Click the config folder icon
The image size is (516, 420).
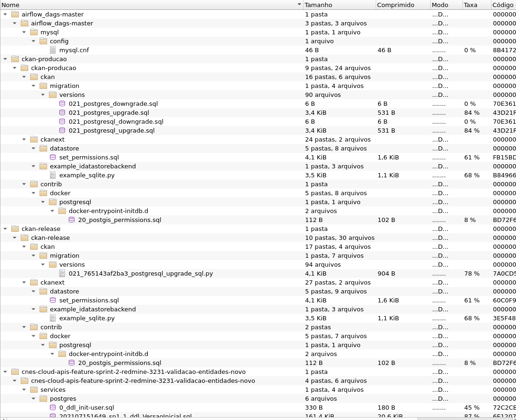click(43, 41)
